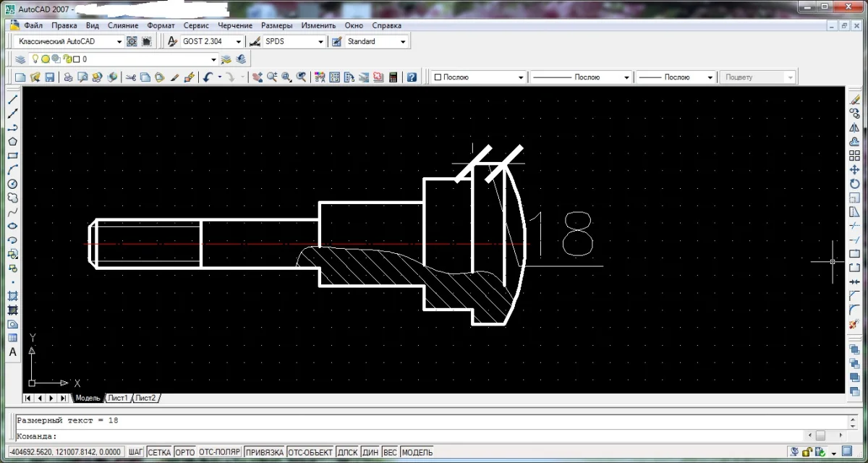Toggle СЕТКА grid display
The width and height of the screenshot is (868, 463).
(159, 452)
